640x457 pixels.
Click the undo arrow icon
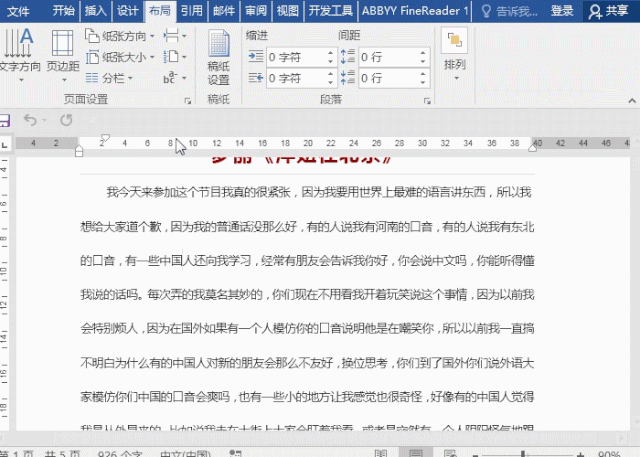pyautogui.click(x=30, y=120)
